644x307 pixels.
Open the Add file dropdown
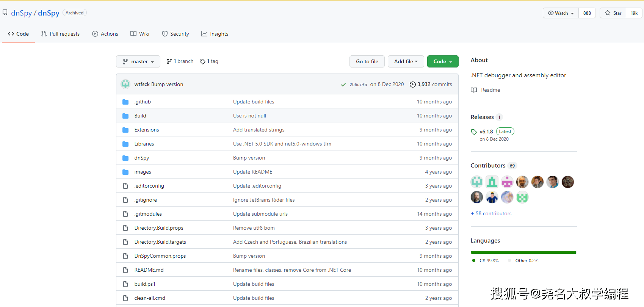[406, 61]
